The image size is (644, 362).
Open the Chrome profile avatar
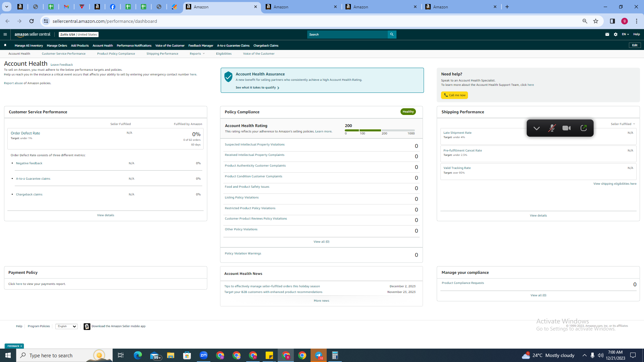click(625, 21)
